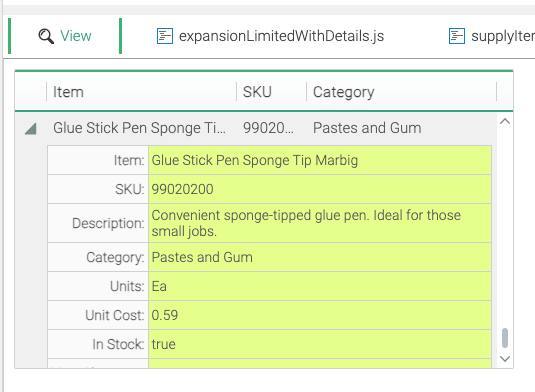Open the expansionLimitedWithDetails.js tab
This screenshot has height=392, width=535.
[270, 36]
